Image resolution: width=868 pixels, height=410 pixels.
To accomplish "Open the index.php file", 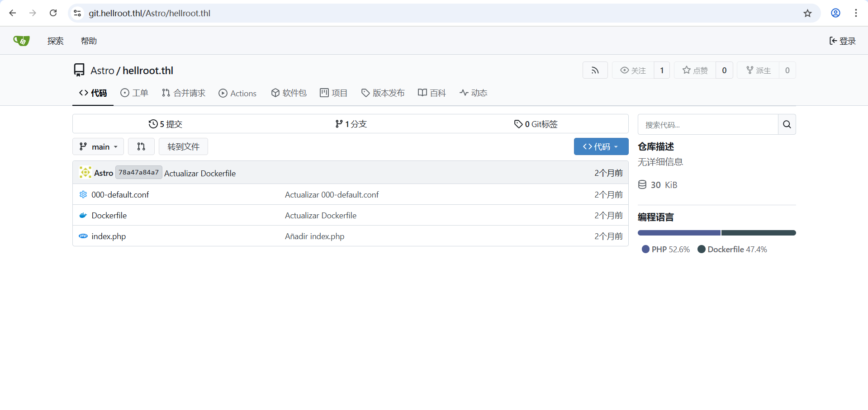I will click(109, 236).
